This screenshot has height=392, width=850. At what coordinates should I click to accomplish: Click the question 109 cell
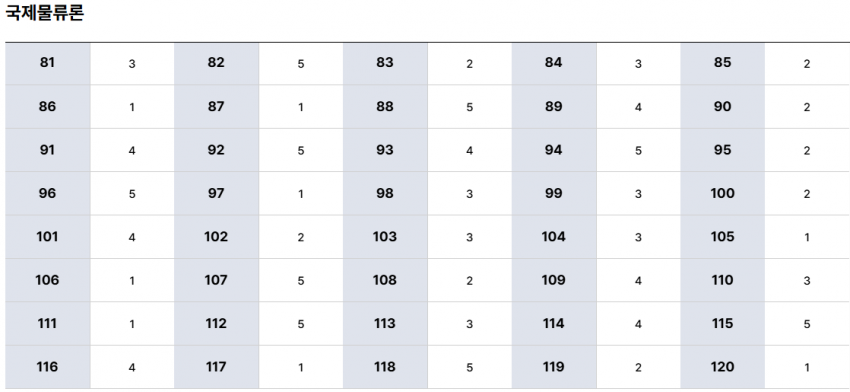(553, 280)
